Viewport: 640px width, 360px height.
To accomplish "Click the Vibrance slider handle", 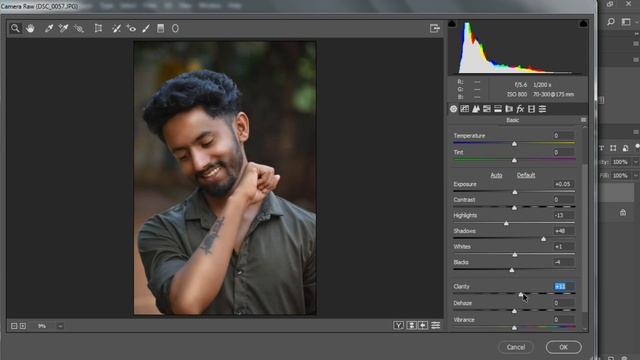I will [514, 327].
